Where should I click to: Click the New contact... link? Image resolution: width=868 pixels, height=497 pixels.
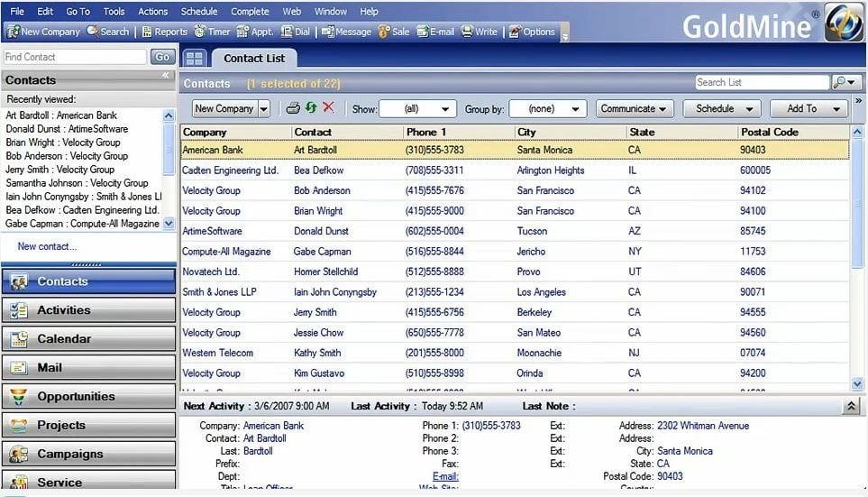tap(47, 246)
